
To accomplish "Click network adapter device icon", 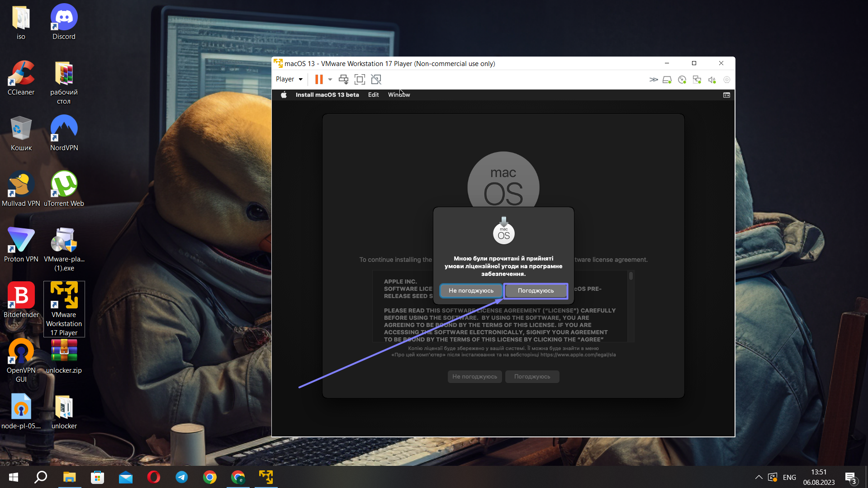I will pos(697,80).
